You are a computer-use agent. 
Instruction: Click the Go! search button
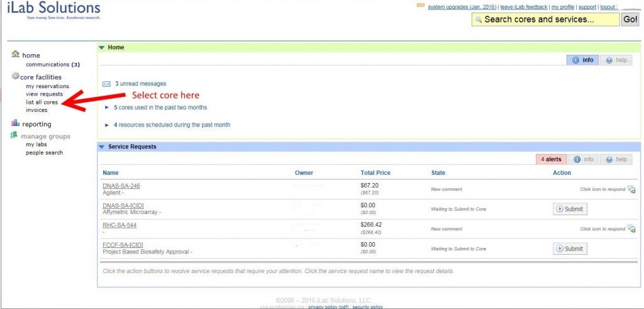tap(630, 20)
